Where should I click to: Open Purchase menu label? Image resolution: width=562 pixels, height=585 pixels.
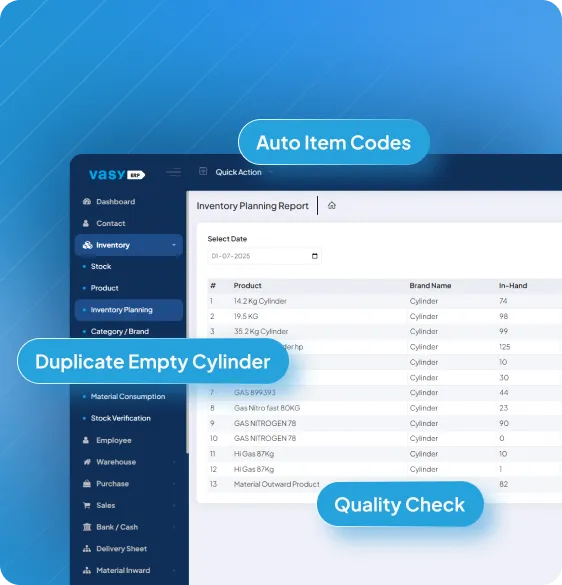click(112, 484)
